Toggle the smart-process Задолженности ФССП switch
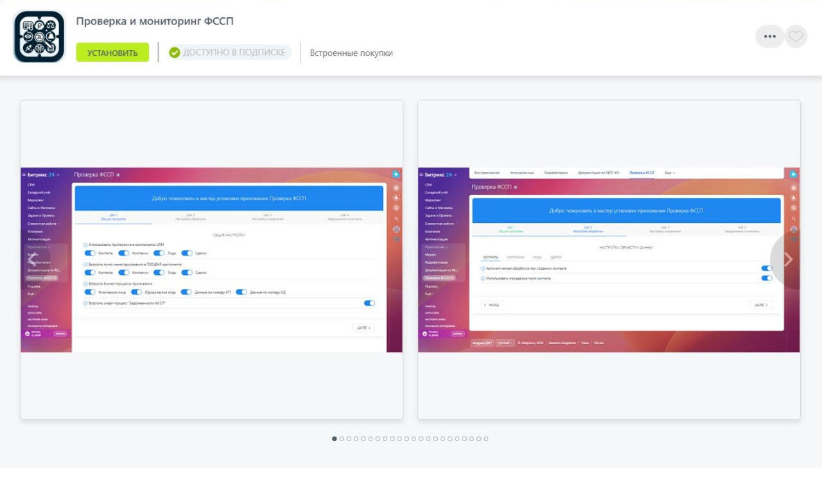 pyautogui.click(x=369, y=303)
